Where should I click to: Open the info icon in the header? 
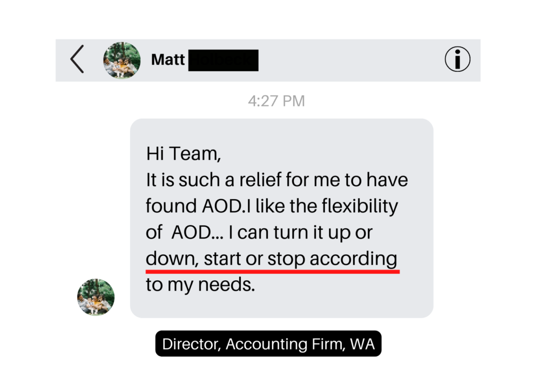coord(457,59)
